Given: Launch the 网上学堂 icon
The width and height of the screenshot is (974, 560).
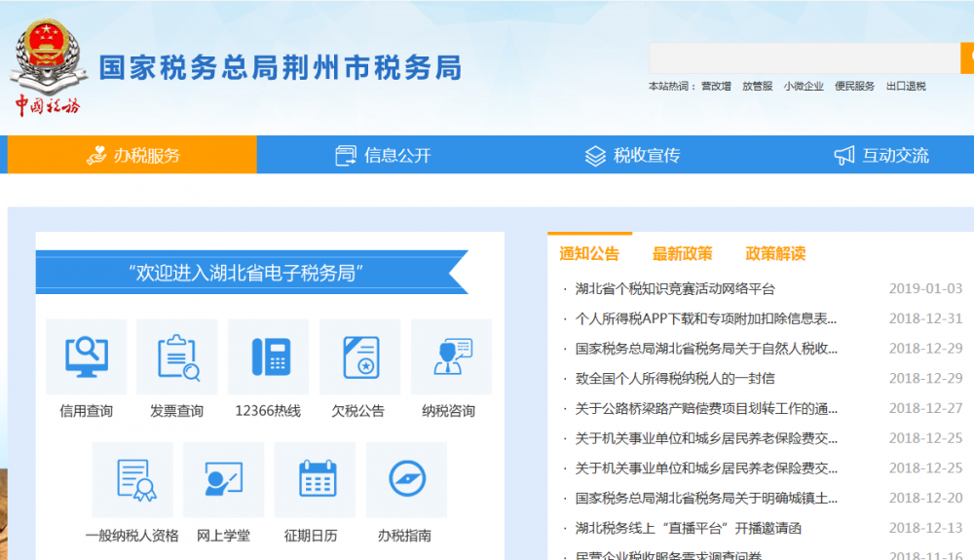Looking at the screenshot, I should tap(223, 480).
